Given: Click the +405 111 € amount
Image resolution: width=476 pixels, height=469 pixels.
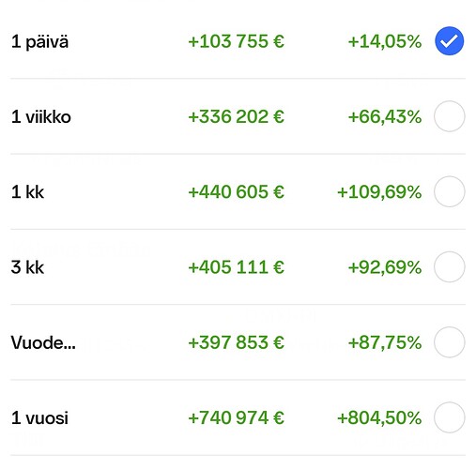Looking at the screenshot, I should point(237,267).
